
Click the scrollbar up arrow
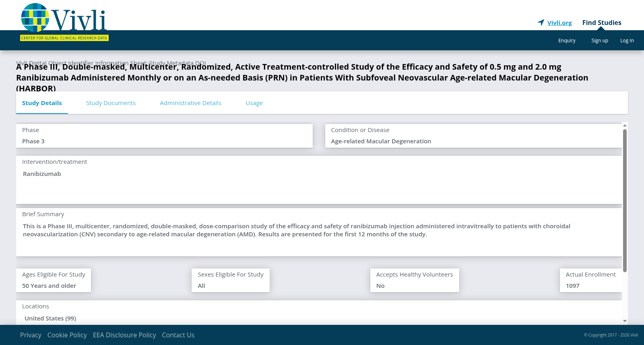(x=625, y=126)
